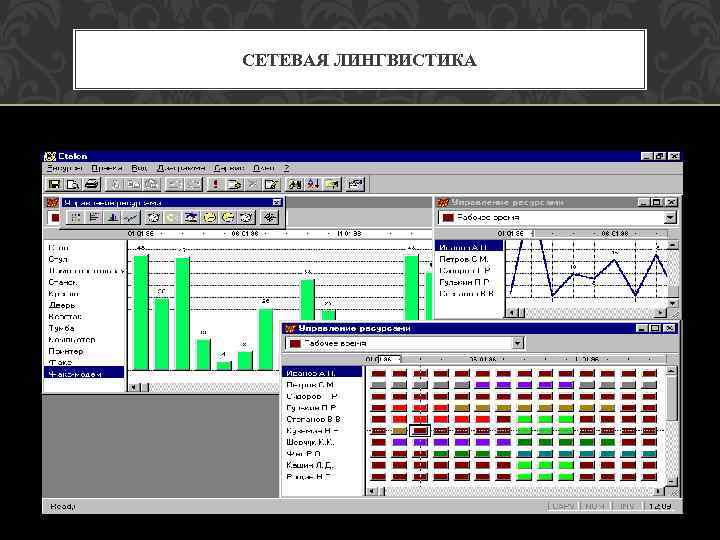This screenshot has width=720, height=540.
Task: Click down arrow in line chart window scrollbar
Action: pos(672,303)
